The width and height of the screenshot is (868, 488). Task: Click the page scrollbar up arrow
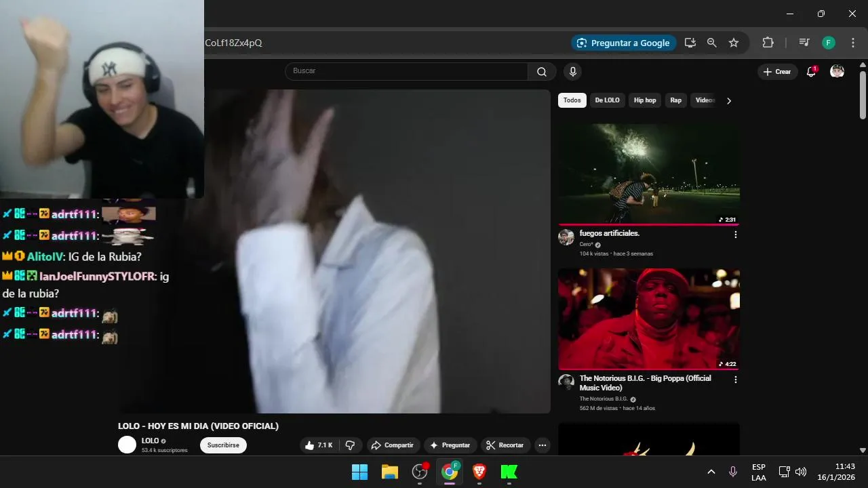[863, 65]
